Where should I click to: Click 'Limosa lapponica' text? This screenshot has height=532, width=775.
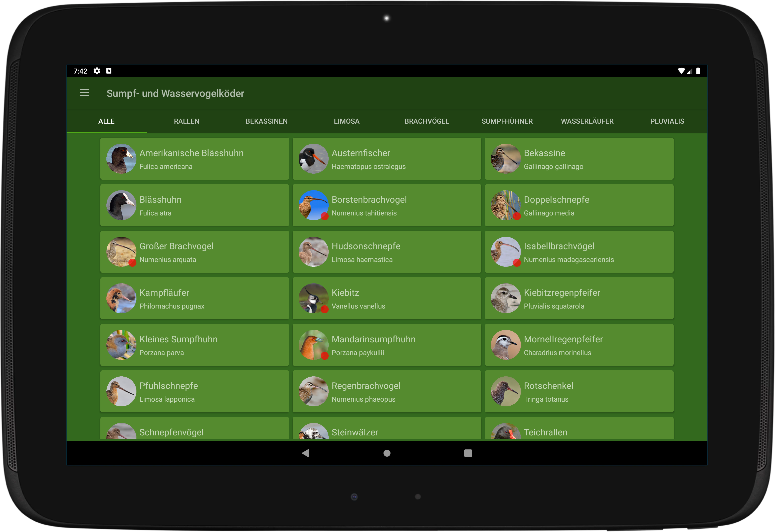pos(167,399)
